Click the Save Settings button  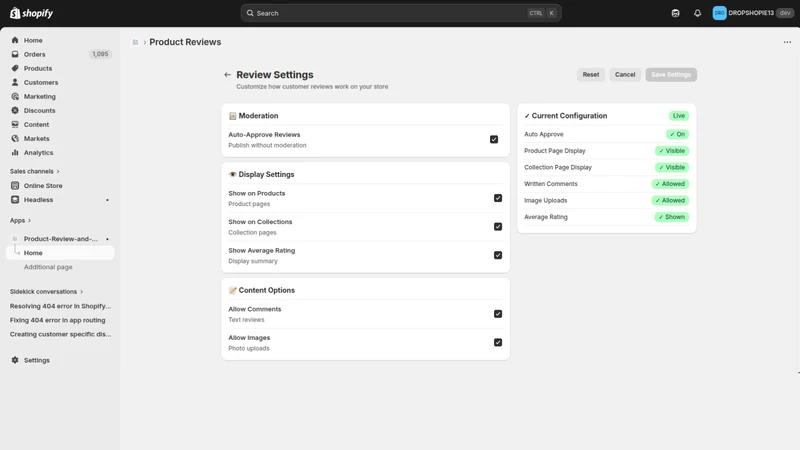[x=670, y=74]
